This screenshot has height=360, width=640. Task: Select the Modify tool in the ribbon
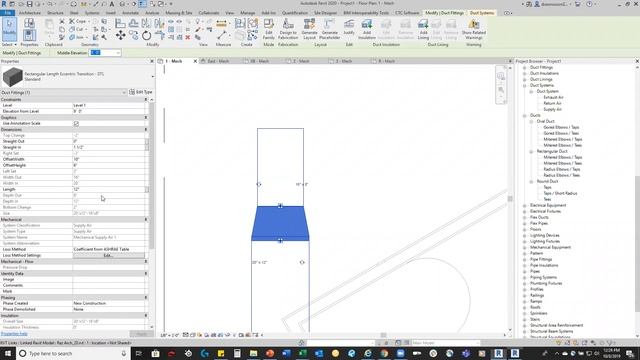pos(9,28)
